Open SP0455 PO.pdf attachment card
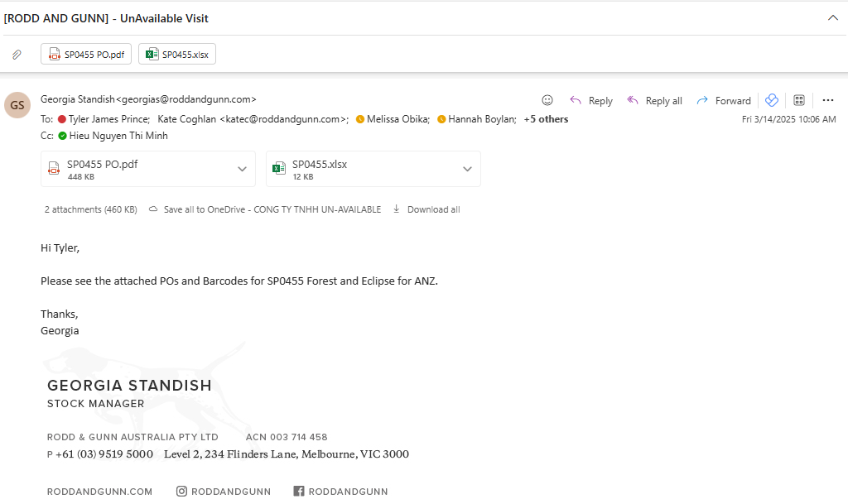Screen dimensions: 848x504 (x=148, y=169)
